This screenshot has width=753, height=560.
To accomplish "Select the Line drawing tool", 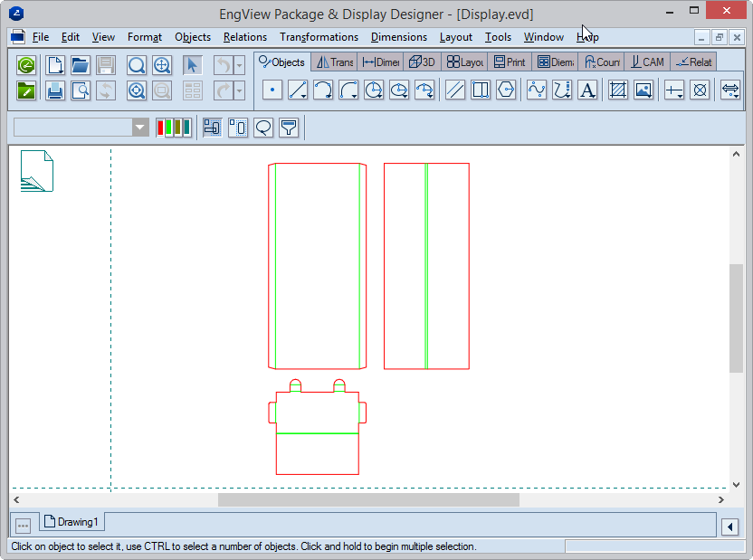I will pyautogui.click(x=298, y=90).
